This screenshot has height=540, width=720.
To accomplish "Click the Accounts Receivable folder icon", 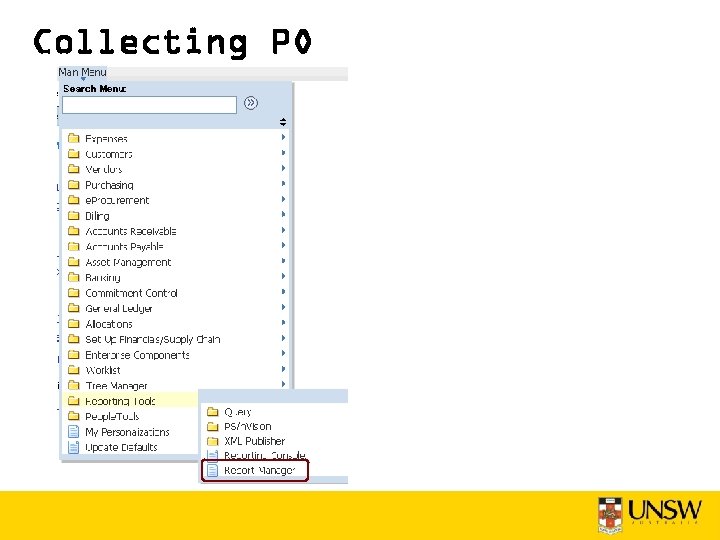I will (x=73, y=231).
